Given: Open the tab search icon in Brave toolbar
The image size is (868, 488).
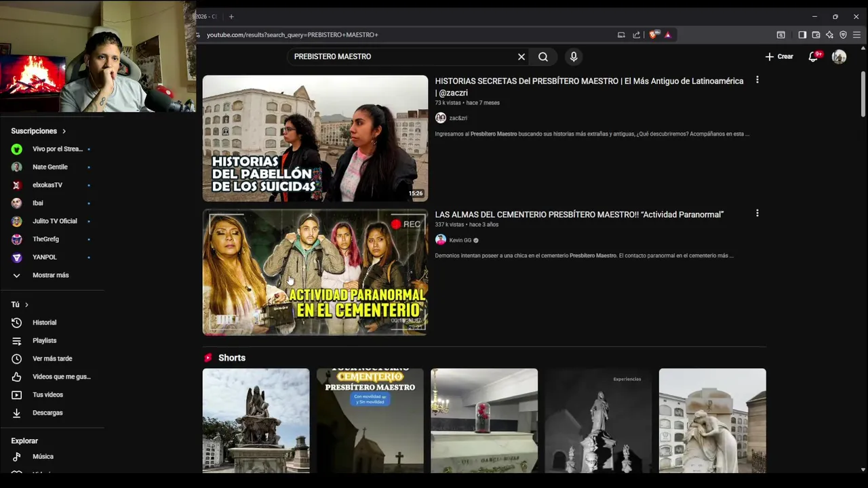Looking at the screenshot, I should (781, 35).
